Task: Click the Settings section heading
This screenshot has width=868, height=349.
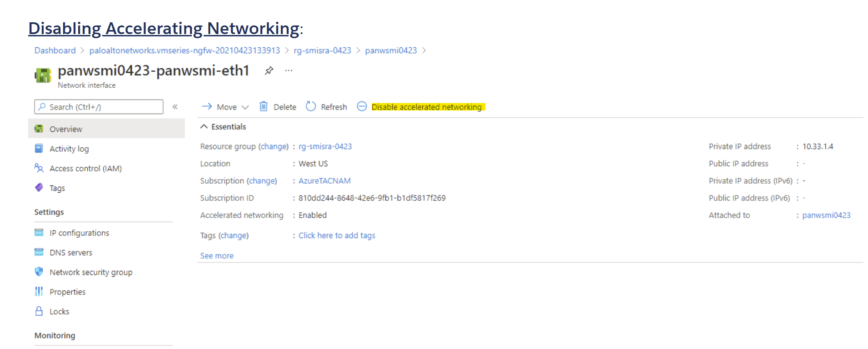Action: (x=49, y=212)
